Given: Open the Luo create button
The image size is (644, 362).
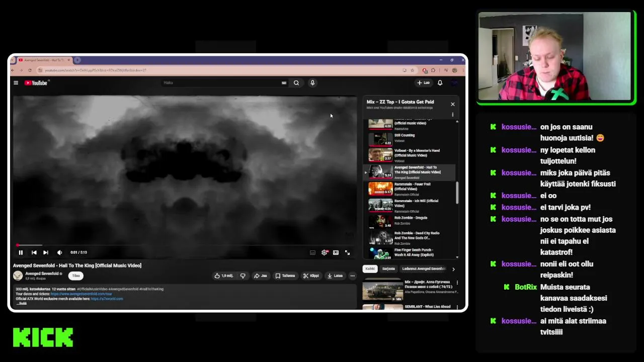Looking at the screenshot, I should pyautogui.click(x=423, y=83).
